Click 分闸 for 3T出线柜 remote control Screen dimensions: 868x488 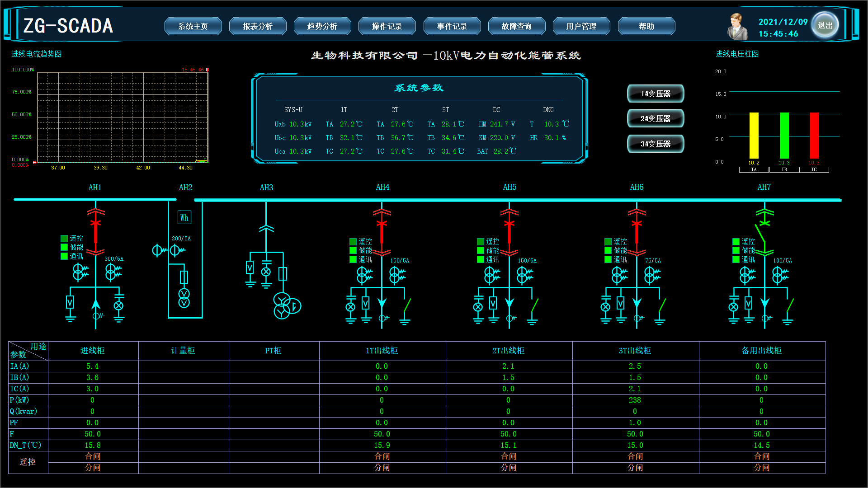pyautogui.click(x=635, y=468)
